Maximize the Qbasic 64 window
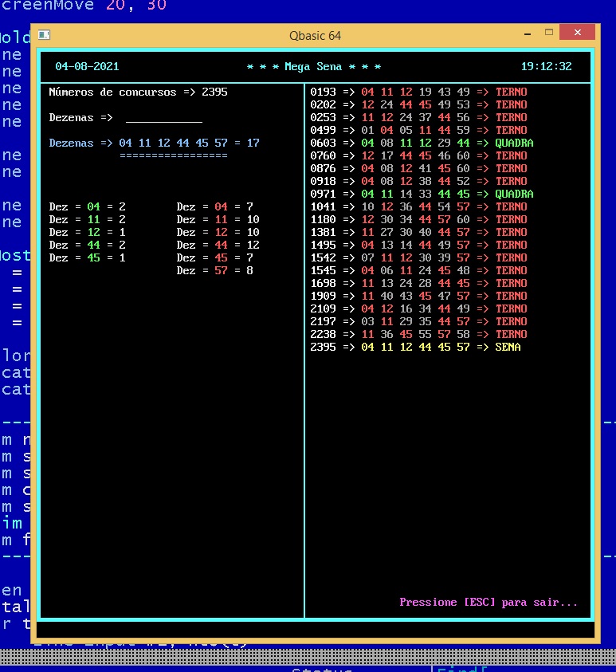The height and width of the screenshot is (672, 616). click(x=549, y=33)
